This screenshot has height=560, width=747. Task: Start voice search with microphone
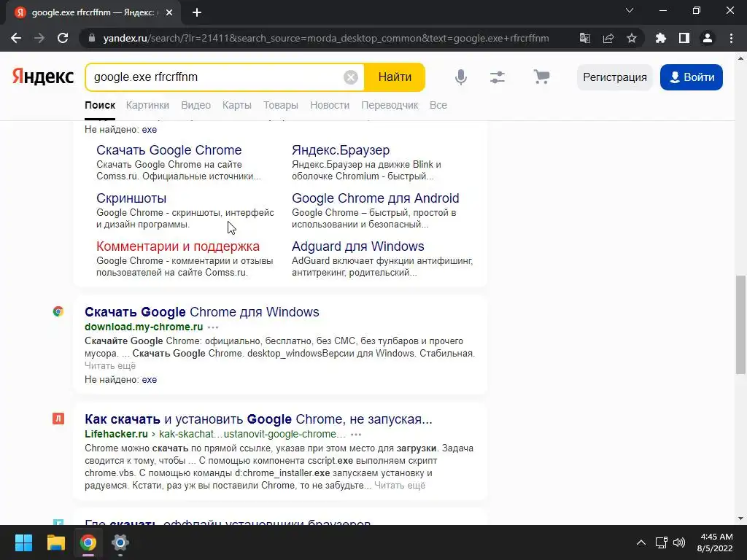(461, 77)
